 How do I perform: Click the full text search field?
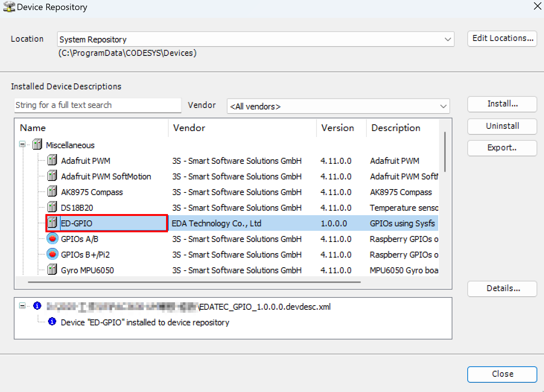click(98, 105)
